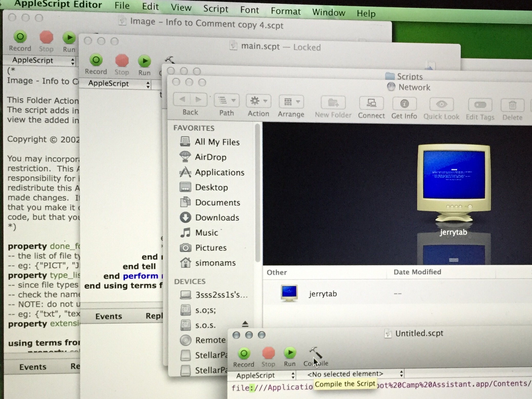532x399 pixels.
Task: Select All My Files in Finder sidebar
Action: click(210, 142)
